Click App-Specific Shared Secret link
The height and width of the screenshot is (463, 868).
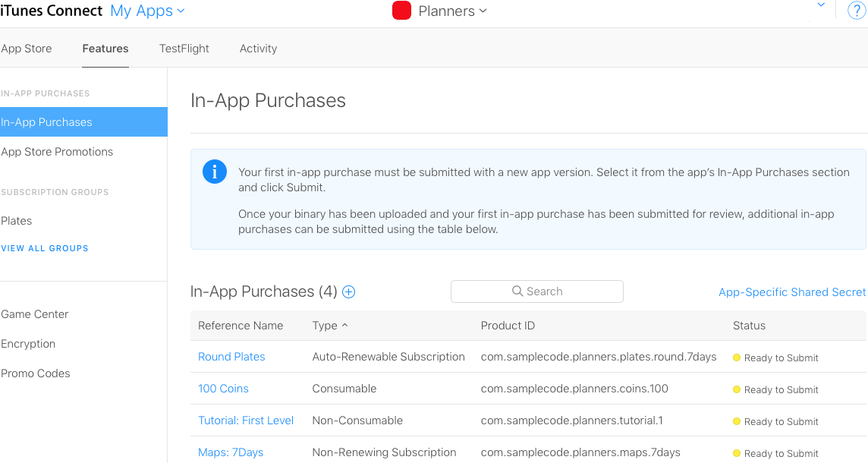click(x=792, y=292)
